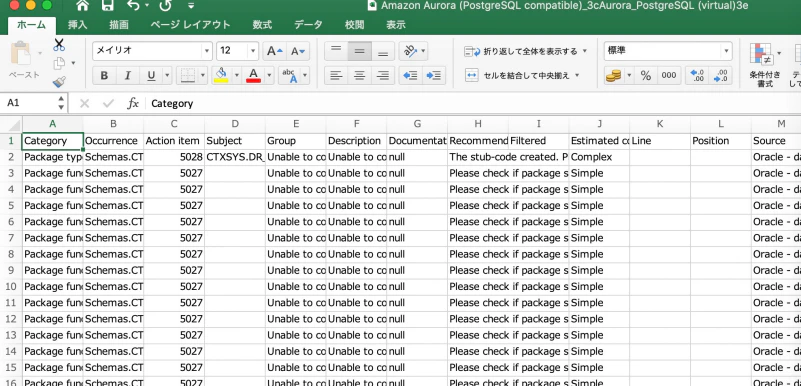Click the Name Box showing A1
This screenshot has height=386, width=801.
tap(28, 103)
